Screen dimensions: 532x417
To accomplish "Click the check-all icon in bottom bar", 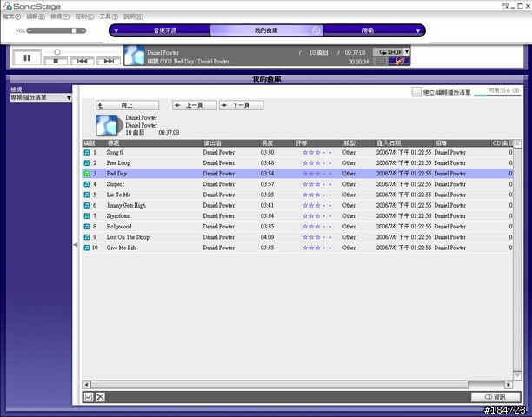I will click(x=89, y=397).
